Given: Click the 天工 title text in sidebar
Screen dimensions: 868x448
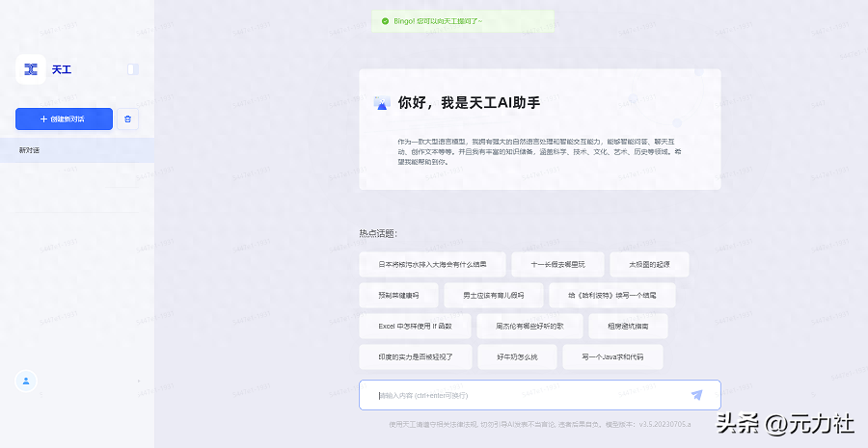Looking at the screenshot, I should (62, 69).
